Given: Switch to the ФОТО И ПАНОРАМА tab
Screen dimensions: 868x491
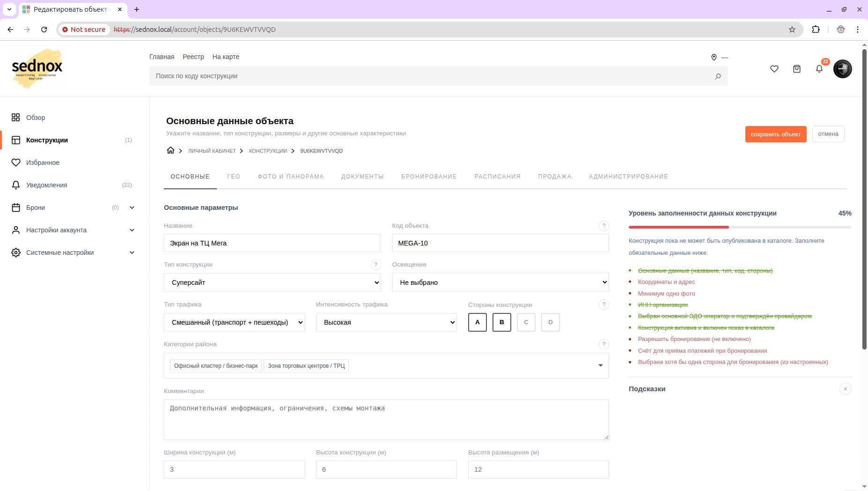Looking at the screenshot, I should point(291,177).
